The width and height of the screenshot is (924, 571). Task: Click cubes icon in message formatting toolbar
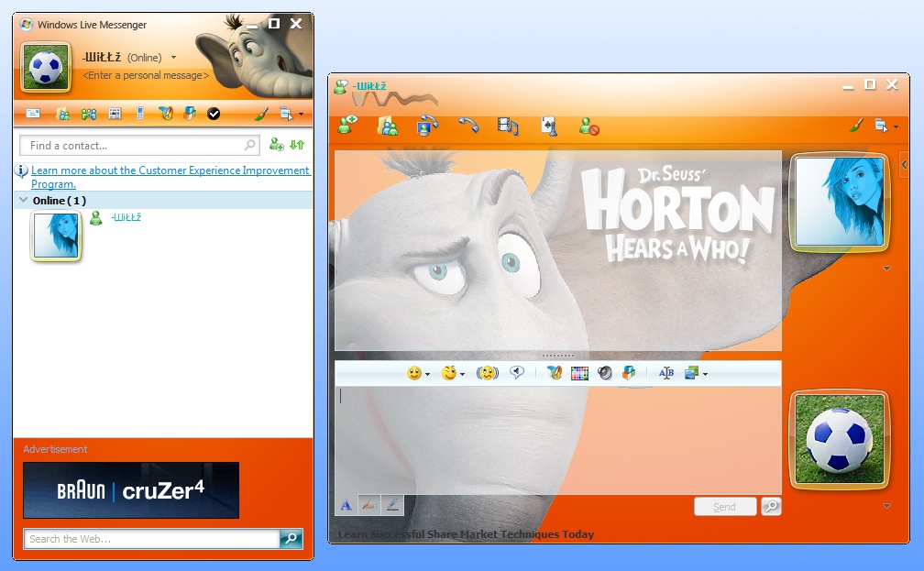pos(630,373)
